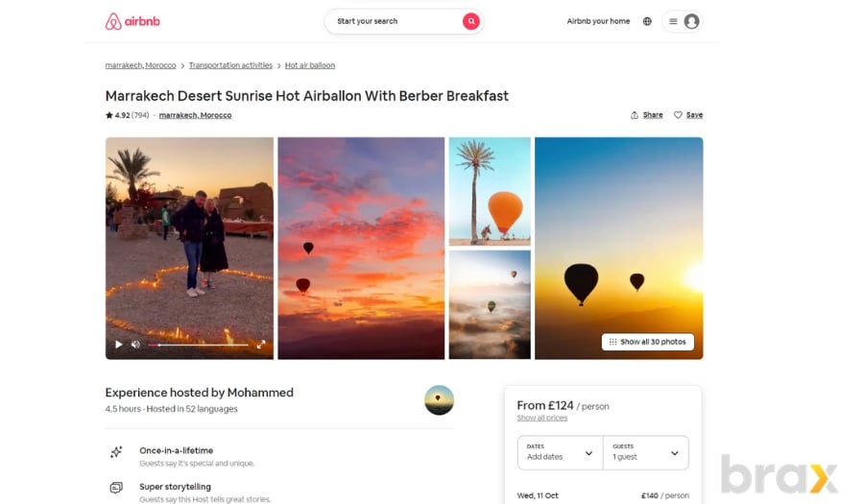This screenshot has width=864, height=504.
Task: Click the user profile avatar icon
Action: (691, 21)
